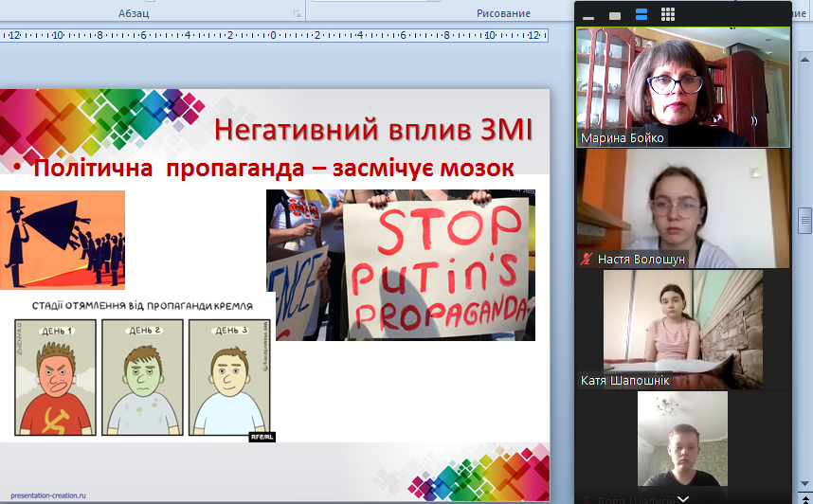The width and height of the screenshot is (813, 504).
Task: Click the Абзац ribbon group label
Action: [134, 13]
